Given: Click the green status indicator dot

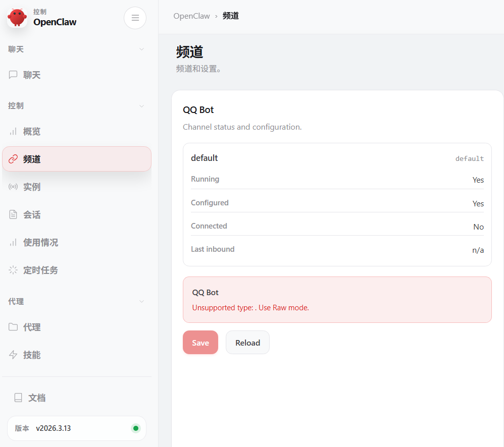Looking at the screenshot, I should pyautogui.click(x=135, y=428).
